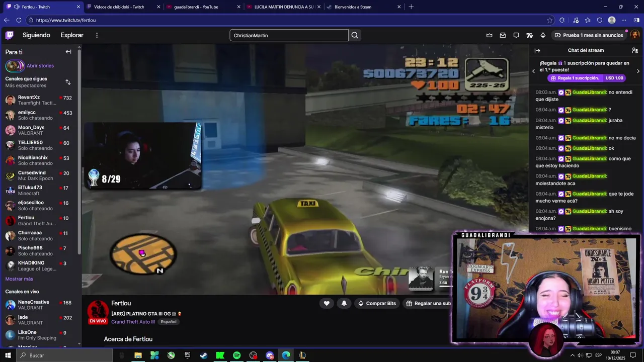The width and height of the screenshot is (644, 362).
Task: Open Moon_Days channel in sidebar
Action: click(40, 130)
